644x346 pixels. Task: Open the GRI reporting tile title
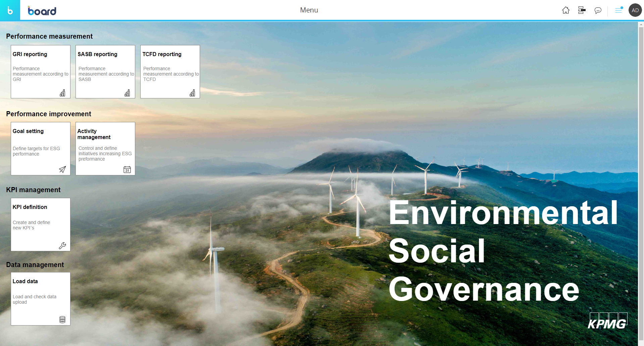[x=30, y=54]
